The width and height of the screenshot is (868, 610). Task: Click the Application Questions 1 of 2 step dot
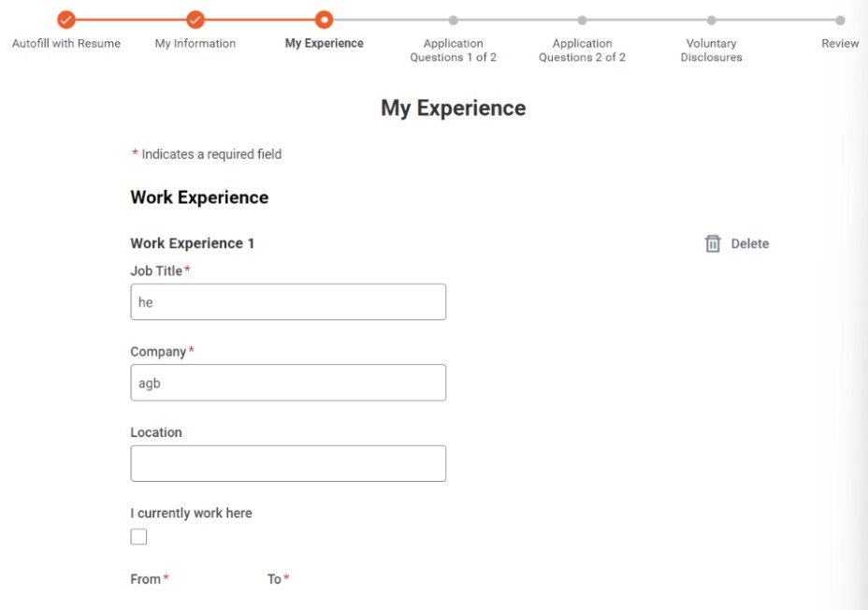[x=453, y=20]
